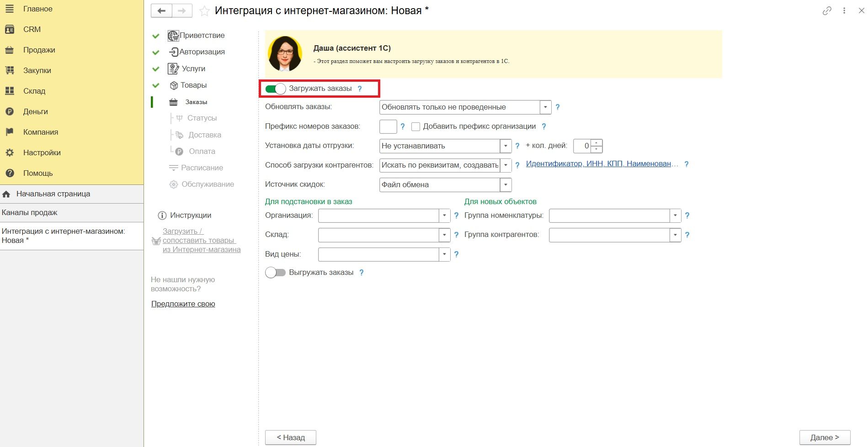The image size is (868, 447).
Task: Switch to Каналы продаж tab
Action: [72, 213]
